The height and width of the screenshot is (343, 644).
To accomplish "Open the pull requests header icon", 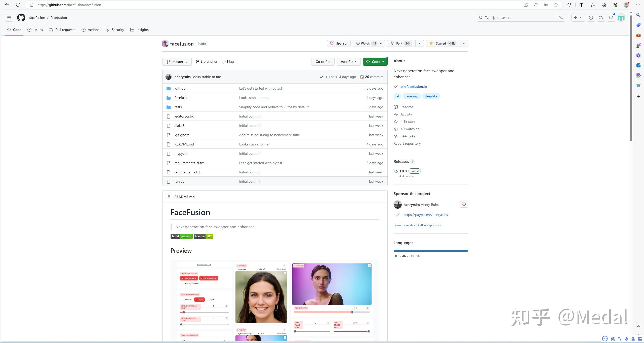I will click(601, 18).
